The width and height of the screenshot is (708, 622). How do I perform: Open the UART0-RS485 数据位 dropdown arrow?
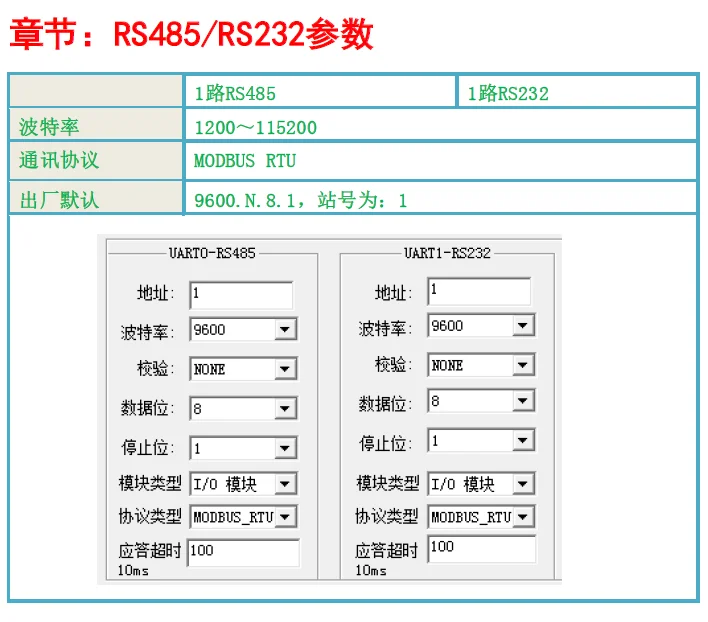285,409
